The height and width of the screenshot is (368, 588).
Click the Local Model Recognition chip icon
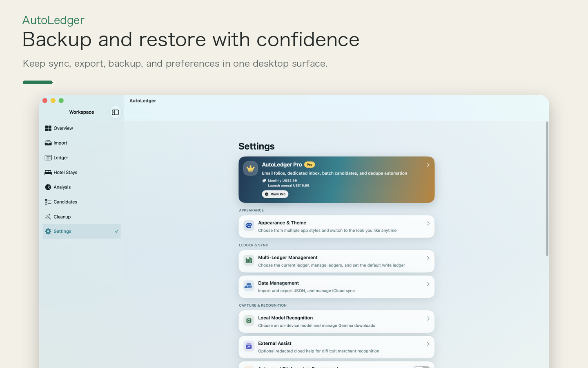coord(249,321)
